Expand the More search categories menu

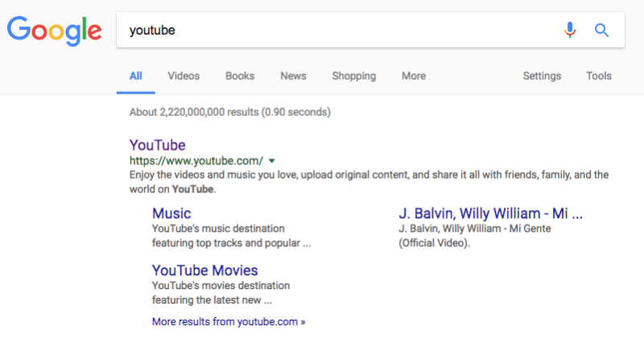pyautogui.click(x=414, y=76)
